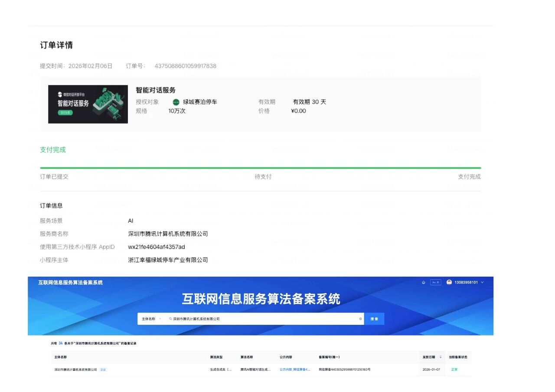The height and width of the screenshot is (392, 555).
Task: Sort records by the 发放日期 sort arrow
Action: click(x=441, y=357)
